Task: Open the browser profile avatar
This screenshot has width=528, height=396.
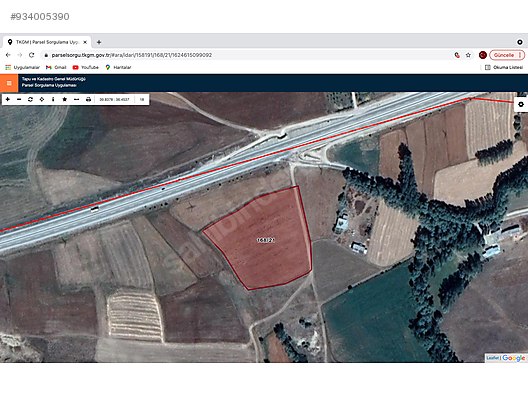Action: pyautogui.click(x=483, y=55)
